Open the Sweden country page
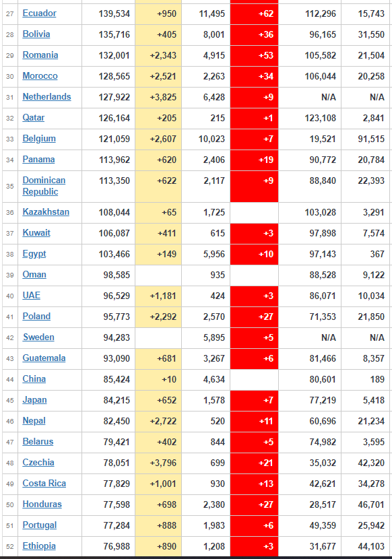 click(x=38, y=337)
